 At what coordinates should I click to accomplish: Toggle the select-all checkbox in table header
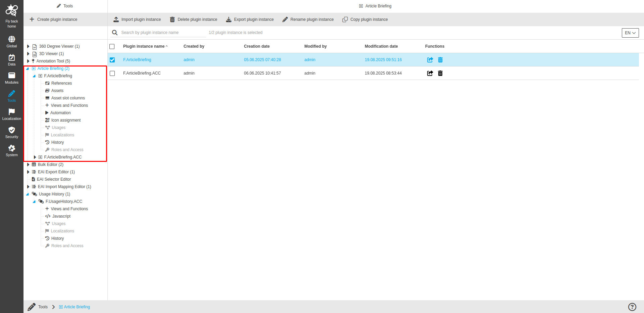(x=112, y=46)
